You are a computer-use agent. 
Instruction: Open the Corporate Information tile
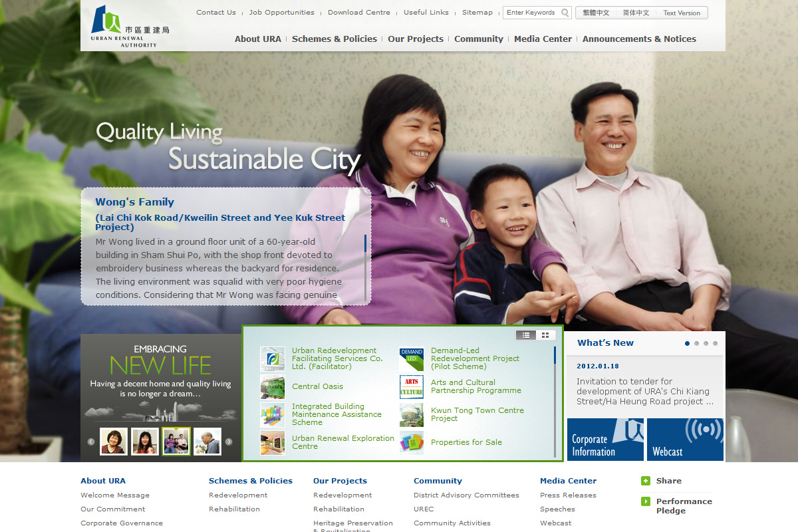pos(605,440)
